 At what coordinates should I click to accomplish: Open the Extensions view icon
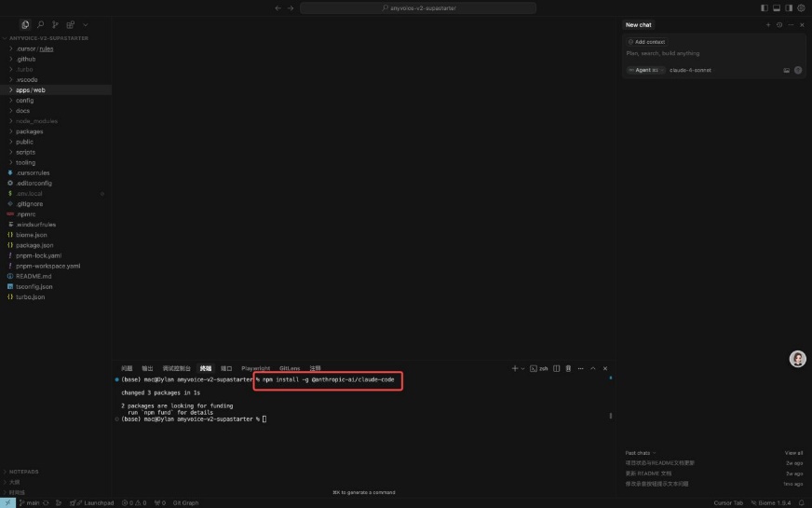(70, 24)
